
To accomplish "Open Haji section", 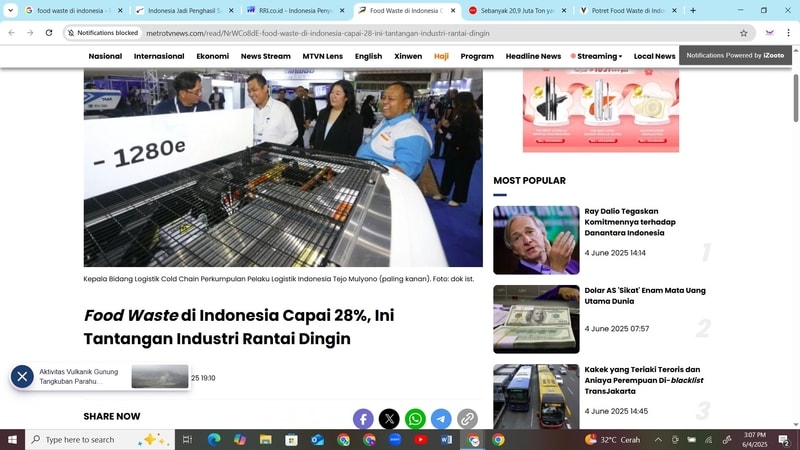I will coord(441,56).
